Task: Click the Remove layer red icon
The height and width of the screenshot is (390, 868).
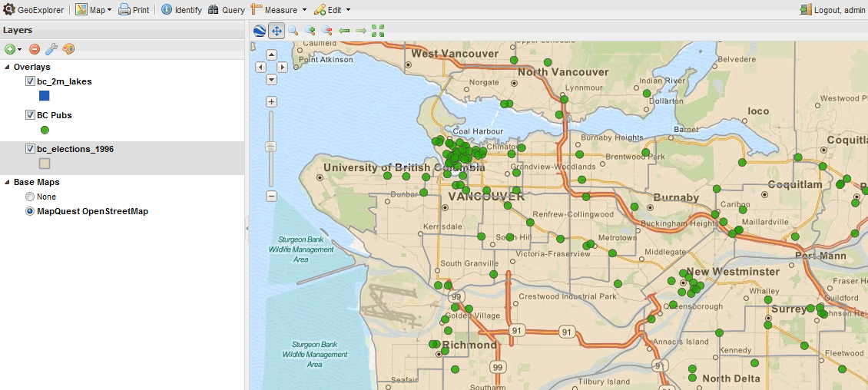Action: [x=35, y=49]
